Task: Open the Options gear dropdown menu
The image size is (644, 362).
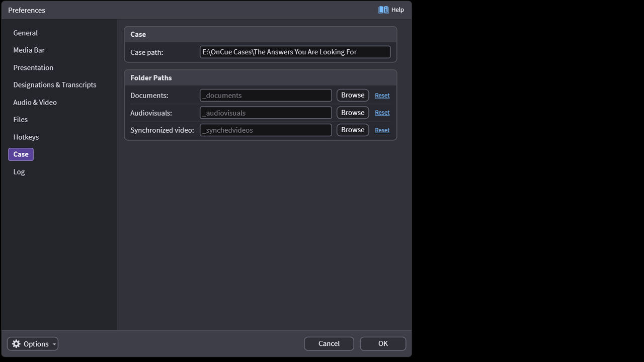Action: pyautogui.click(x=33, y=344)
